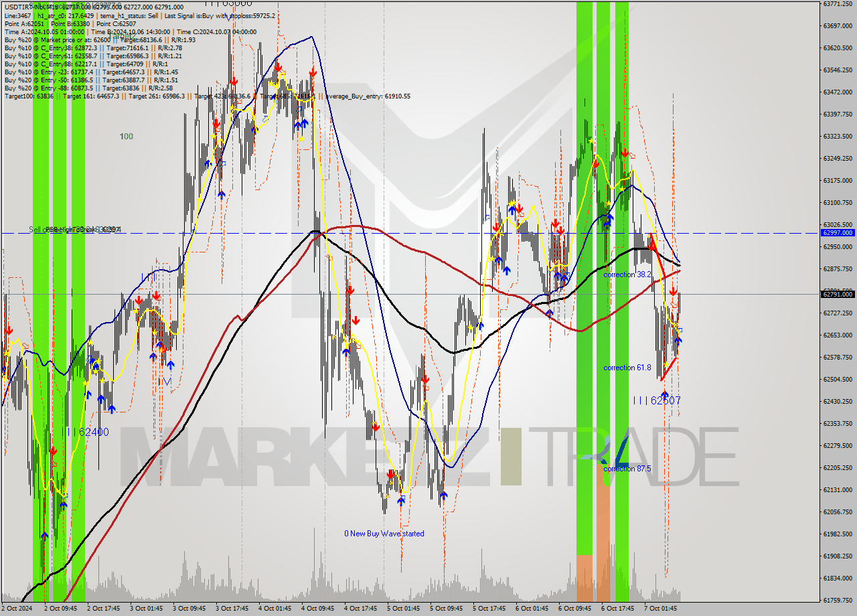The width and height of the screenshot is (857, 616).
Task: Click the '2 Oct 2024' time axis label
Action: coord(17,609)
